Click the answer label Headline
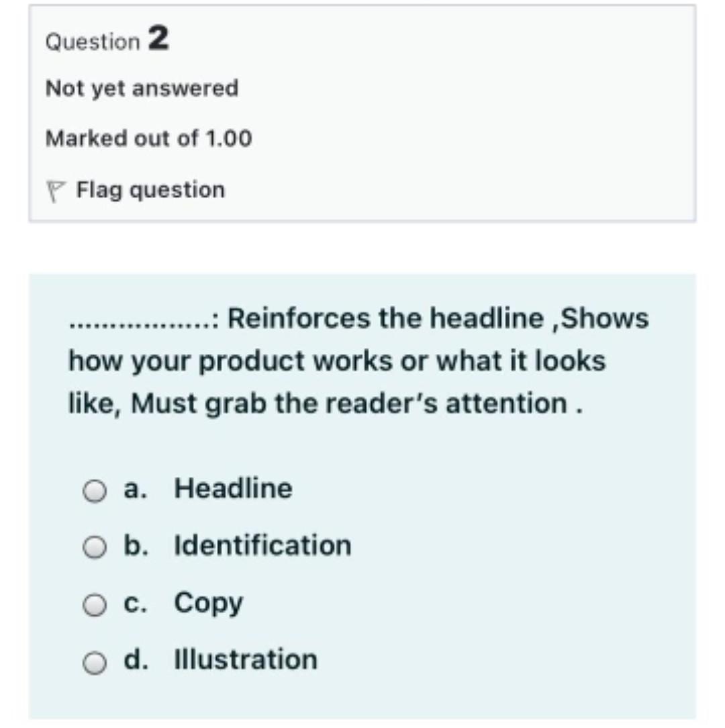Image resolution: width=725 pixels, height=728 pixels. coord(233,489)
